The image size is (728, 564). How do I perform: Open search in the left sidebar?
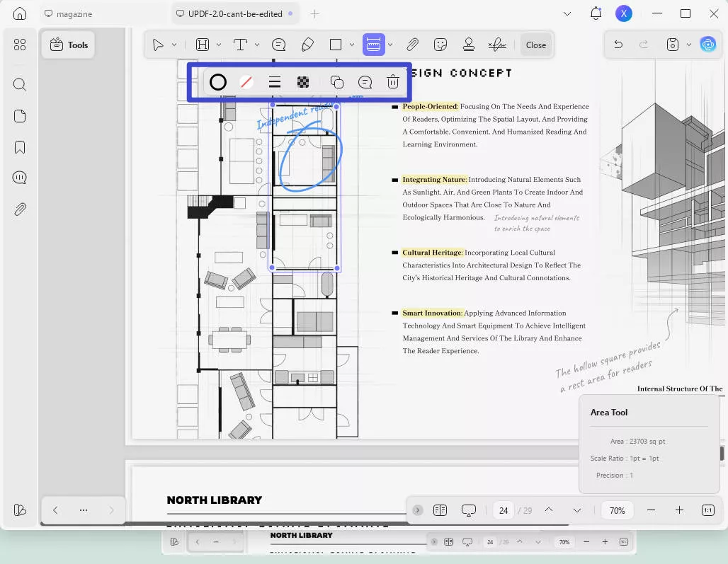pos(19,84)
